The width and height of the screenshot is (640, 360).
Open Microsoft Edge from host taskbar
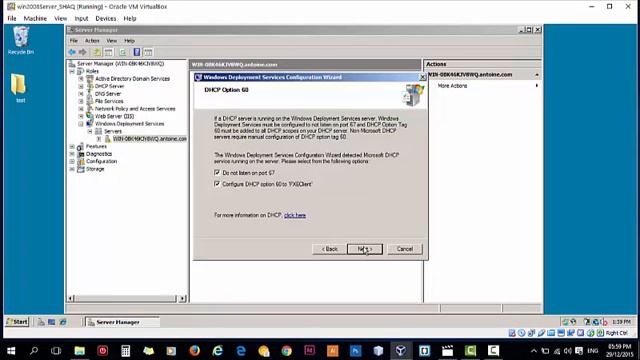[241, 351]
